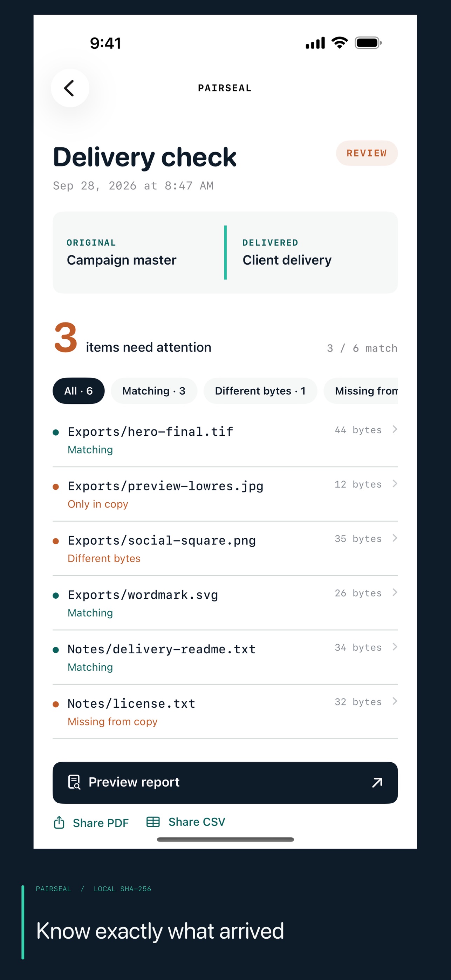
Task: Select the Missing from filter chip
Action: coord(361,391)
